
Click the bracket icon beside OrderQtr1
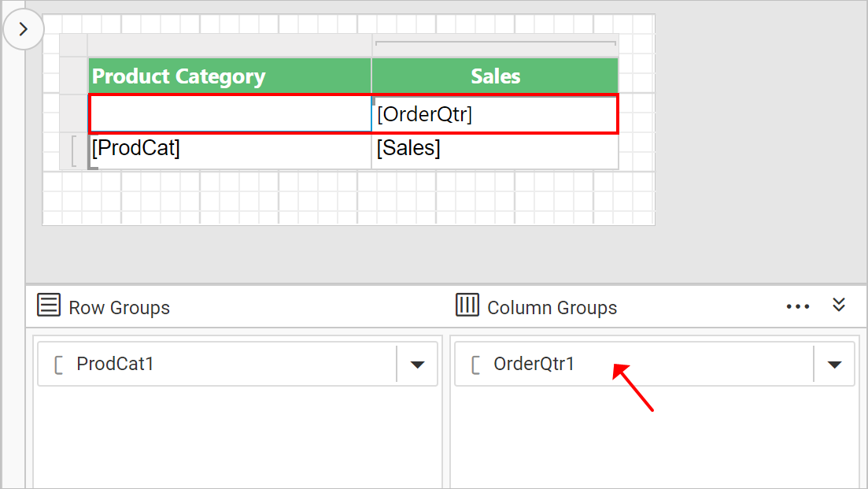(475, 365)
